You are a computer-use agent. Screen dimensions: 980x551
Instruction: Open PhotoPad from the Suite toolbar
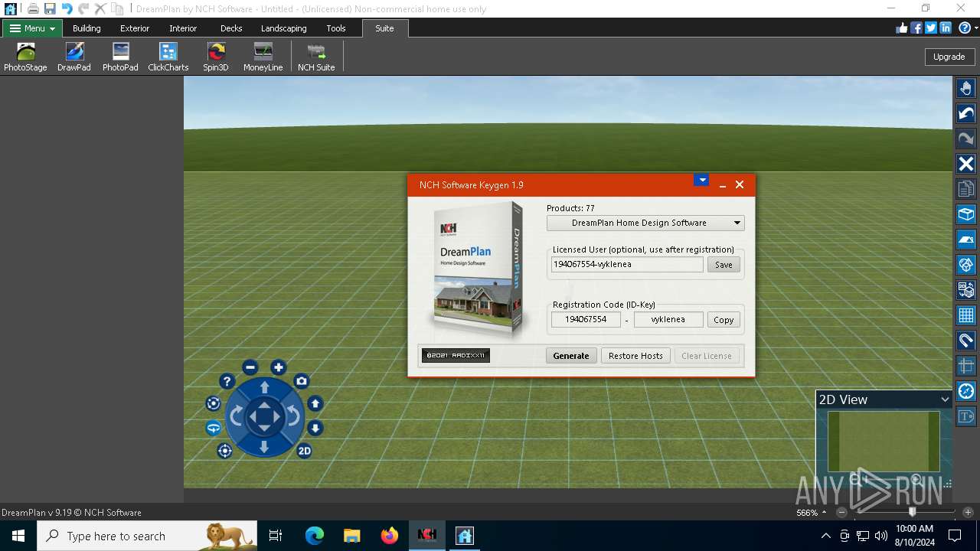(x=120, y=57)
